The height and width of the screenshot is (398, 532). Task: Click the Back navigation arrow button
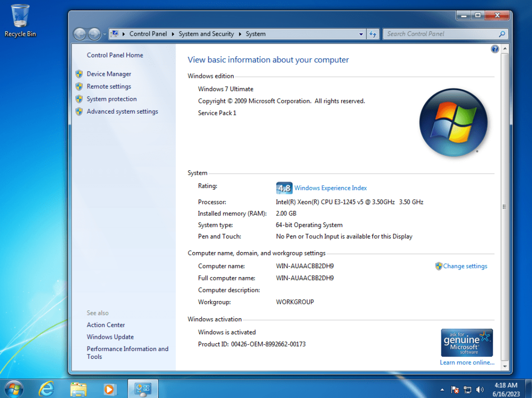80,34
